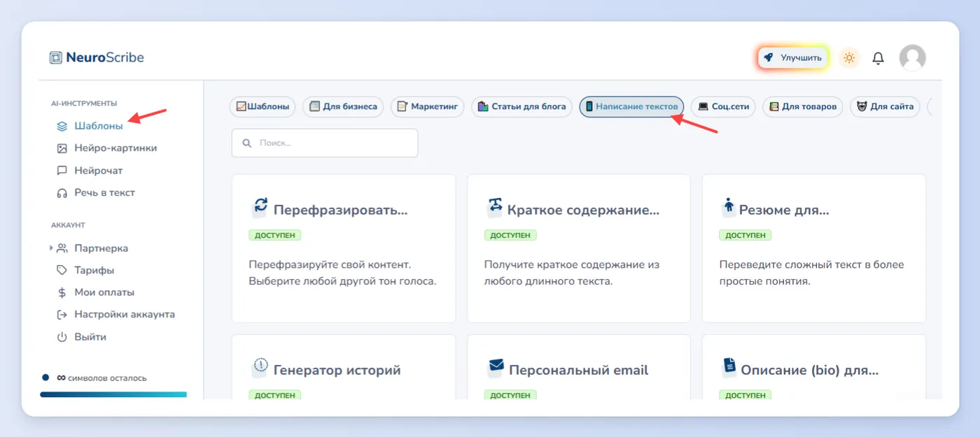Click the refresh arrows icon on Перефразировать card

tap(260, 206)
